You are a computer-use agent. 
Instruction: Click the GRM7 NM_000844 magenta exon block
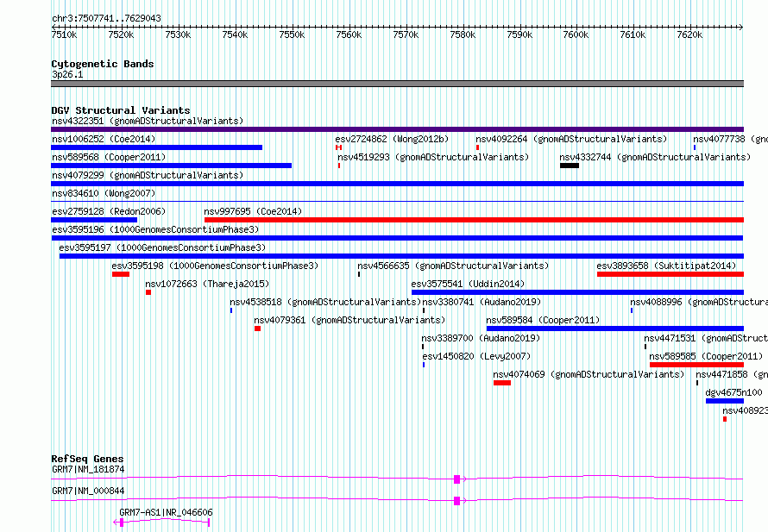click(x=457, y=501)
